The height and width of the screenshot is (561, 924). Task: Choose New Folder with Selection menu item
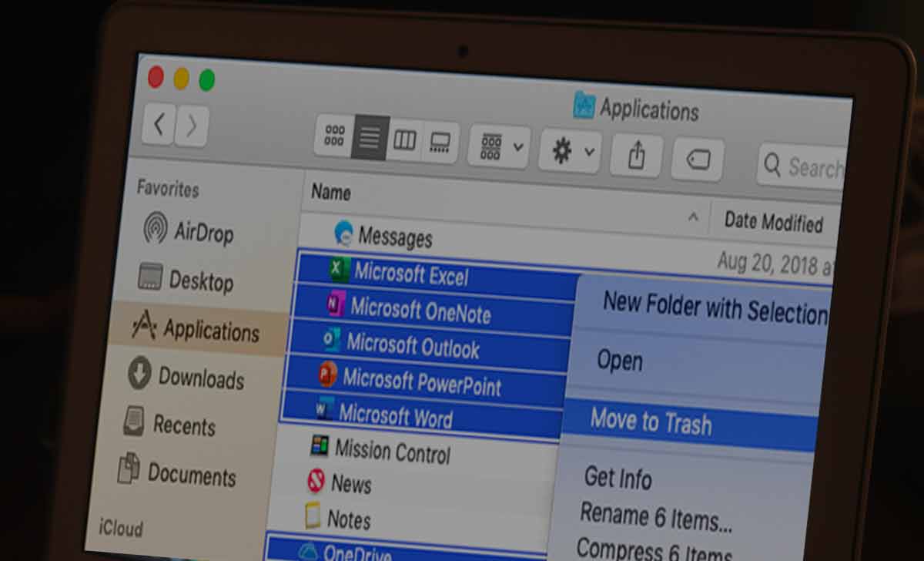(715, 307)
